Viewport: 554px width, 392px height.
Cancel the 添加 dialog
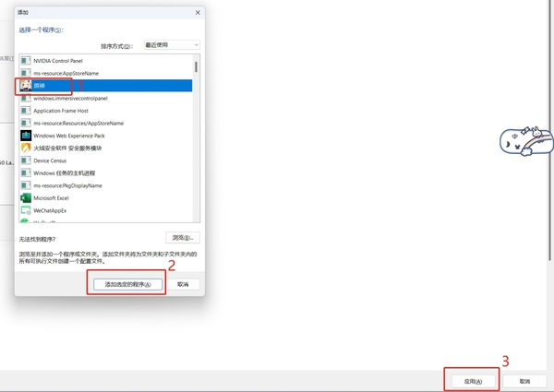pyautogui.click(x=187, y=284)
